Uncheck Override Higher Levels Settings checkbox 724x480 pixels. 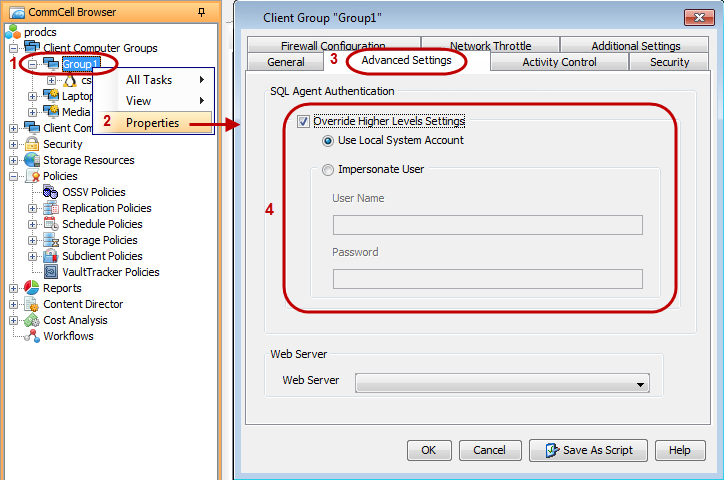click(x=304, y=122)
